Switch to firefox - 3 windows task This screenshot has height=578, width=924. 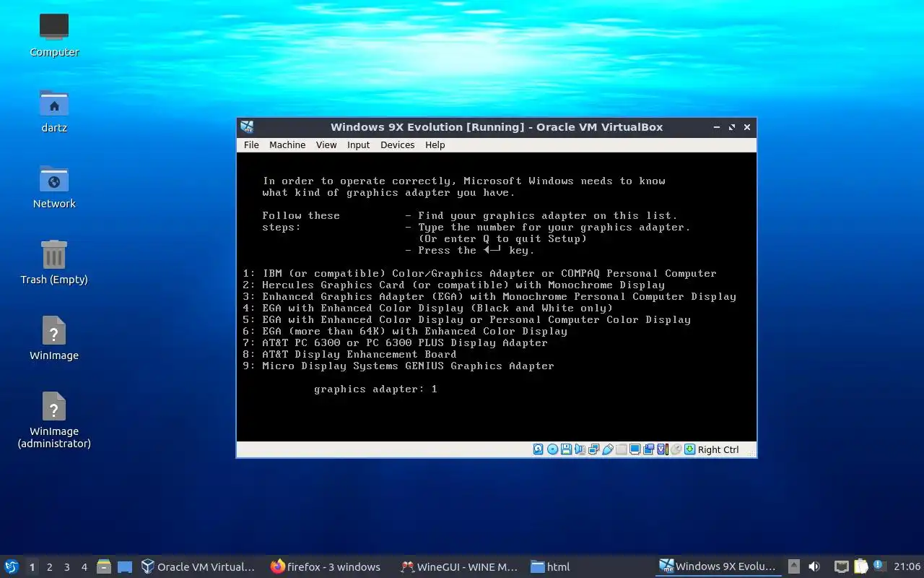tap(326, 567)
